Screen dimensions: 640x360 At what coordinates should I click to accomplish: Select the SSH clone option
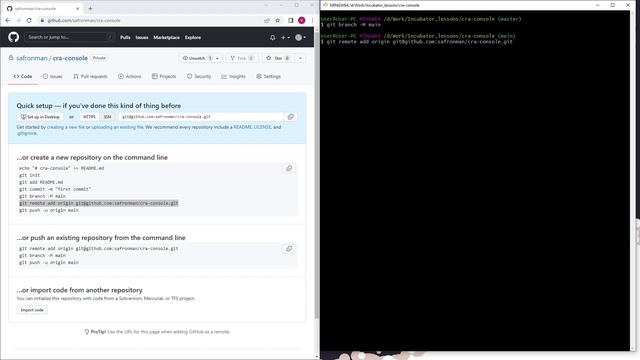107,117
